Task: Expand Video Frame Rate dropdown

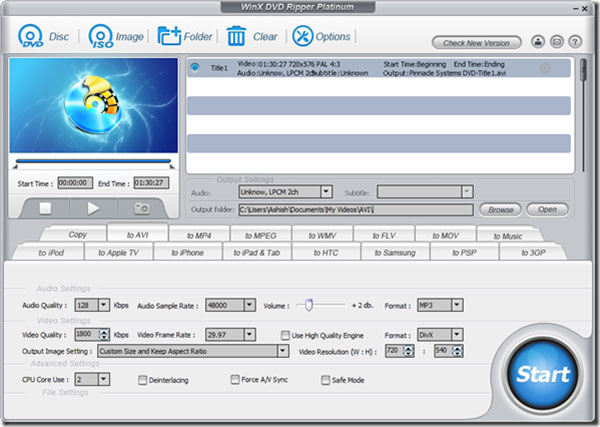Action: (x=249, y=334)
